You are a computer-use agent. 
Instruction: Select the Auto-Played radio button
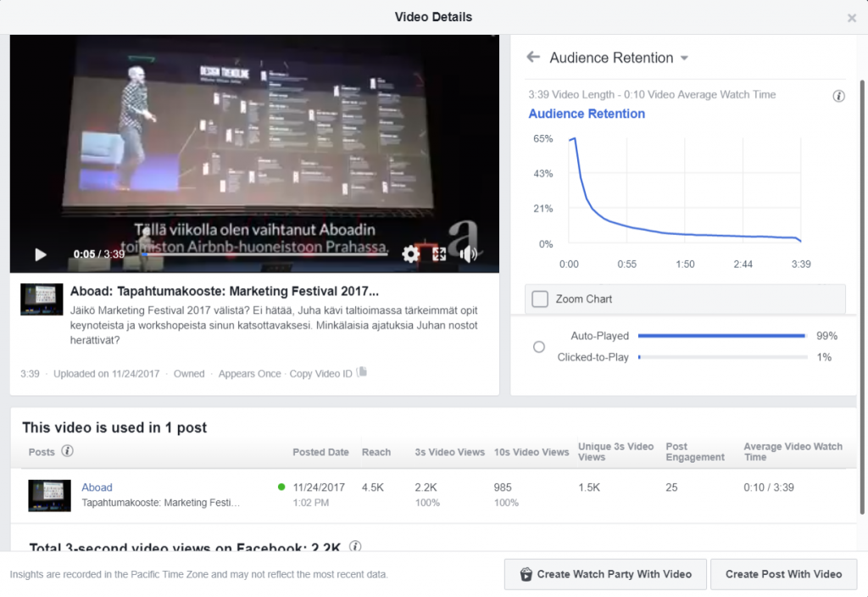(x=539, y=347)
